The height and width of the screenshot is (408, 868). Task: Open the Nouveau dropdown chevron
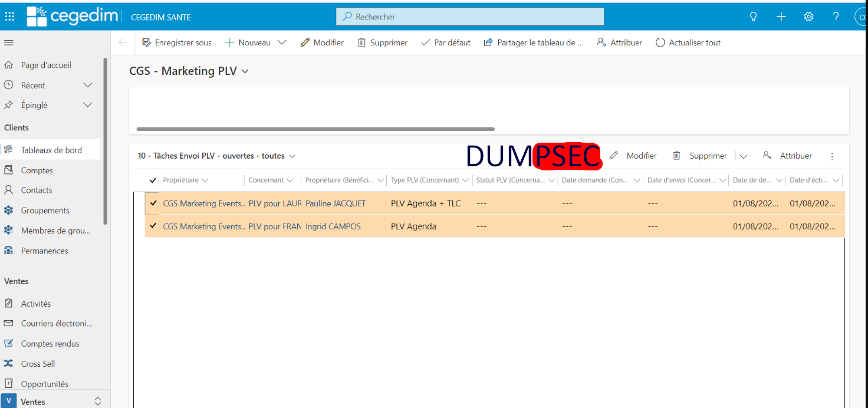pos(282,42)
